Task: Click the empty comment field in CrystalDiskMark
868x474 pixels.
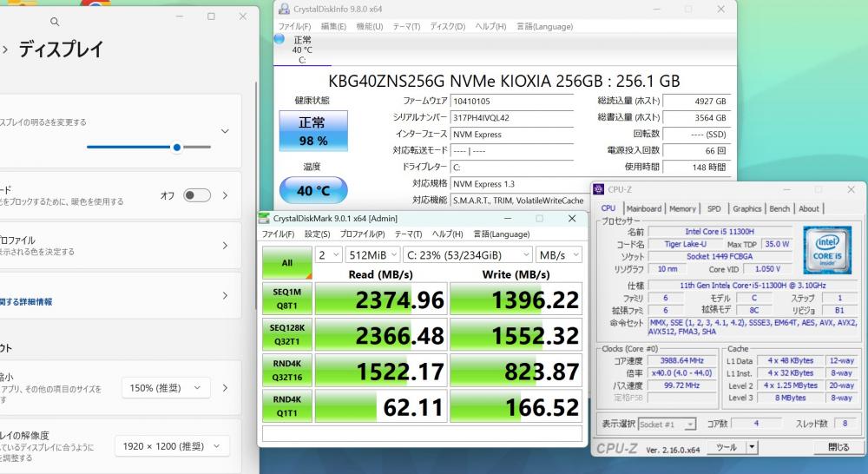Action: (422, 433)
